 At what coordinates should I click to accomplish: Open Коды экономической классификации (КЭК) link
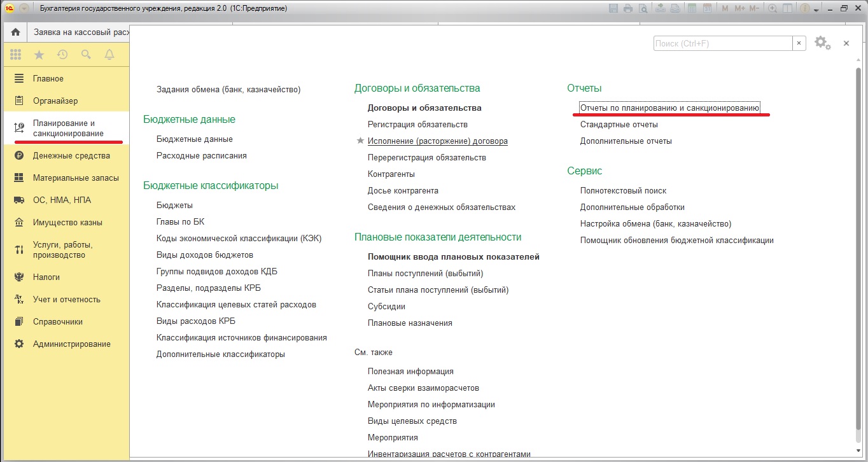pos(239,239)
